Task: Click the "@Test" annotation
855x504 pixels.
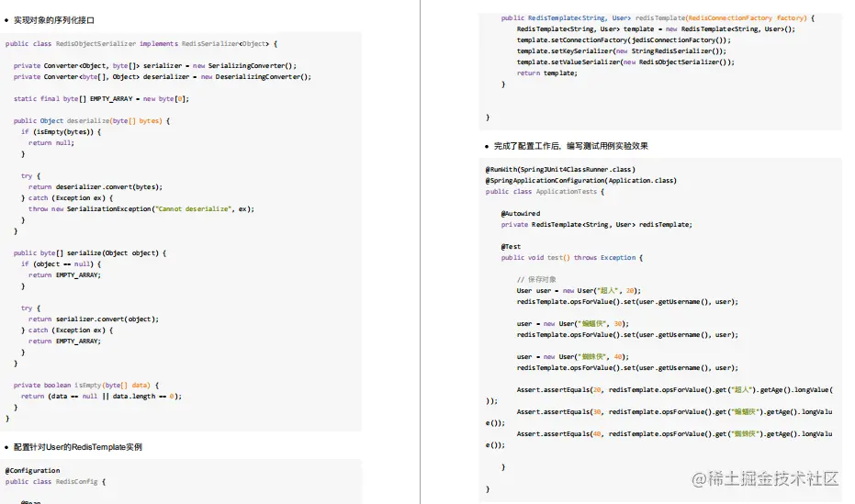Action: pos(511,247)
